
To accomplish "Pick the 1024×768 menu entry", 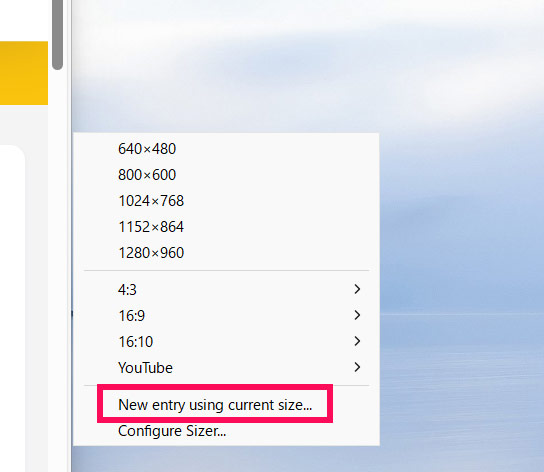I will coord(226,201).
